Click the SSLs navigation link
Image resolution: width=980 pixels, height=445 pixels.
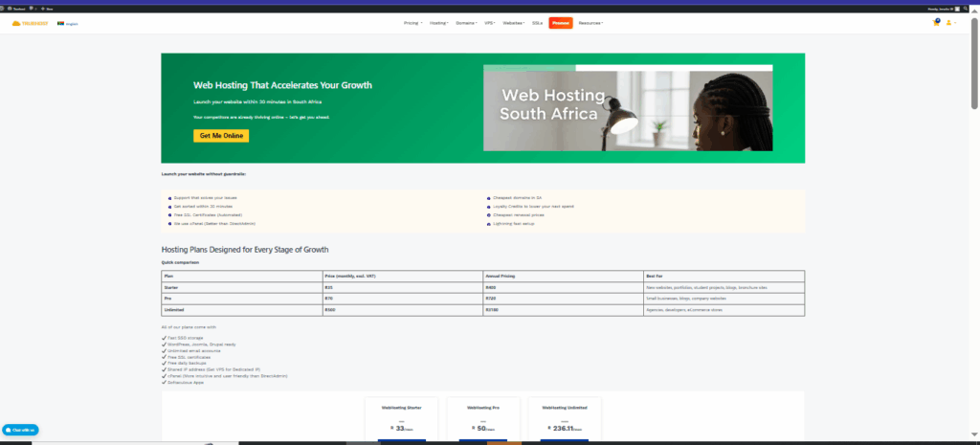(537, 22)
